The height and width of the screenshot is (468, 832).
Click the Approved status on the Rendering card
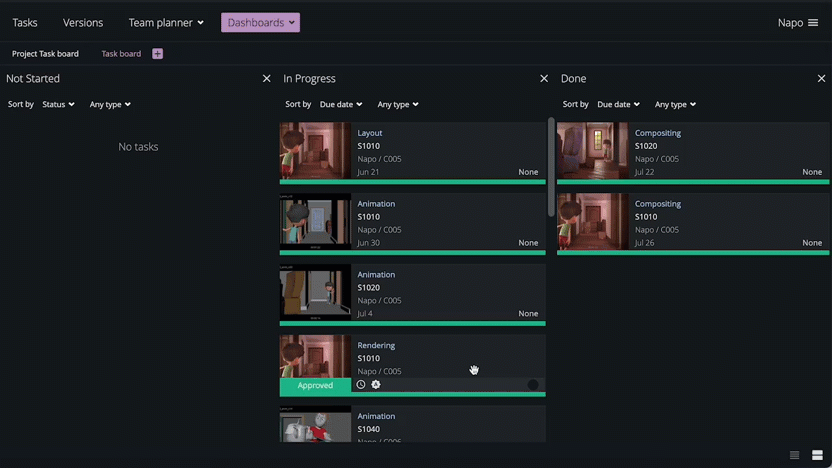[315, 385]
